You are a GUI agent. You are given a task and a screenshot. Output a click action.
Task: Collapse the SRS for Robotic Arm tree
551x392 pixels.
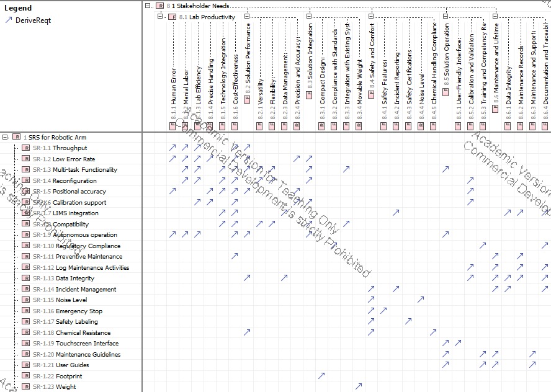5,137
